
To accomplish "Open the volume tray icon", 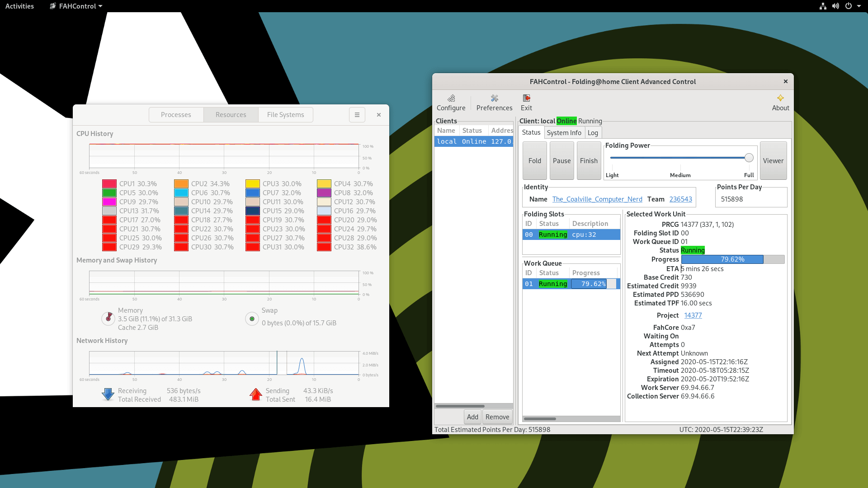I will 835,6.
